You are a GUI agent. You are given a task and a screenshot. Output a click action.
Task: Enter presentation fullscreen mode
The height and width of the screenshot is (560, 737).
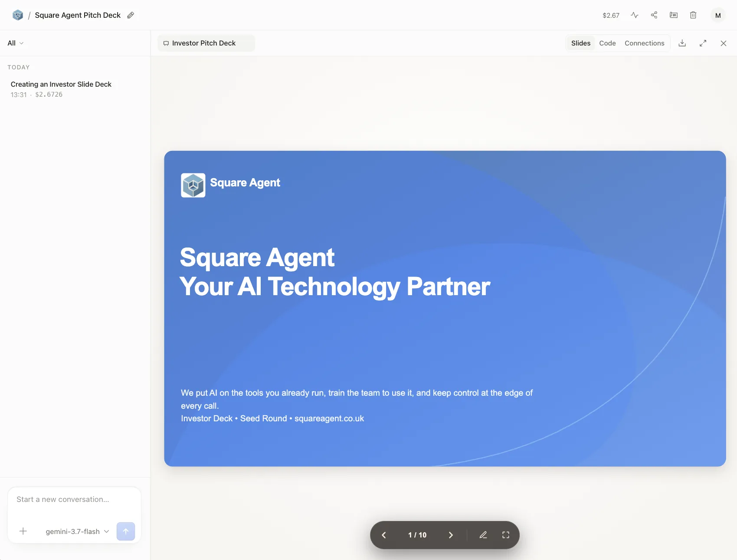506,535
